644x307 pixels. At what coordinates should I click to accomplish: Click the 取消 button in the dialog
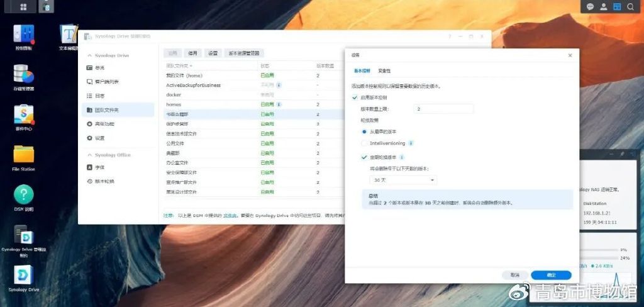pyautogui.click(x=515, y=275)
